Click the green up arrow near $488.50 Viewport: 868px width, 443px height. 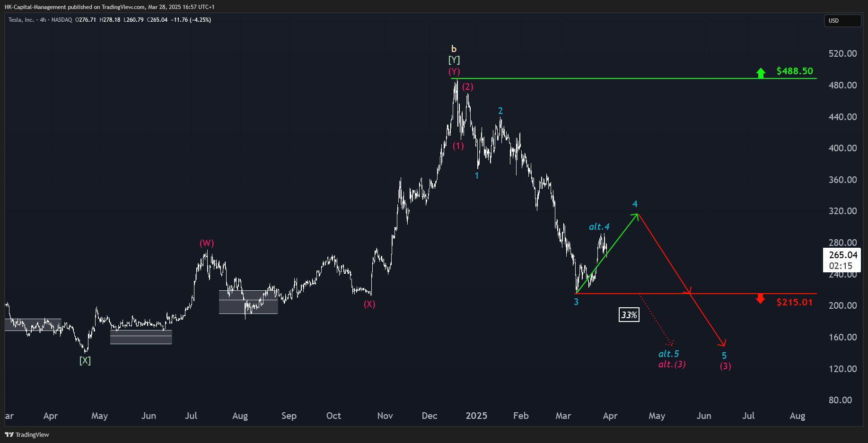tap(761, 73)
